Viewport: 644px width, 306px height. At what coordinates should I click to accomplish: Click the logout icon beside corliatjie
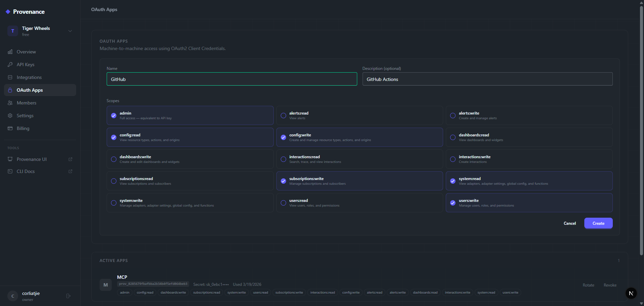pyautogui.click(x=68, y=296)
